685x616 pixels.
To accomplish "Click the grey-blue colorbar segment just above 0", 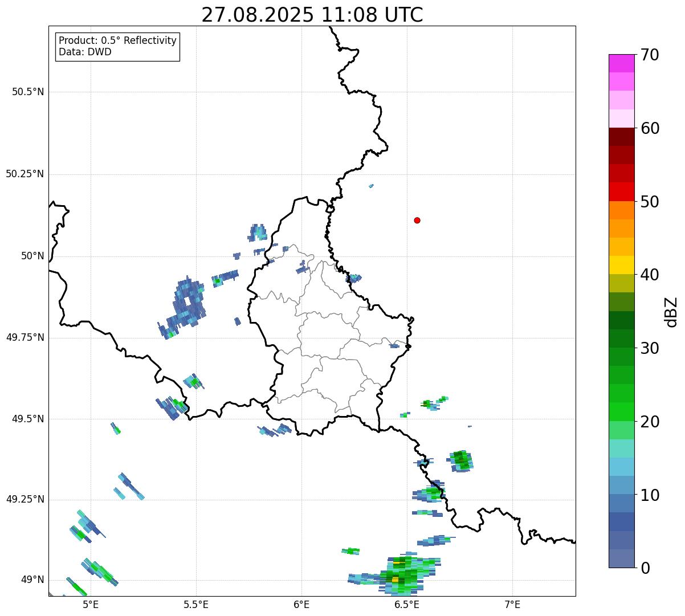I will pyautogui.click(x=622, y=558).
